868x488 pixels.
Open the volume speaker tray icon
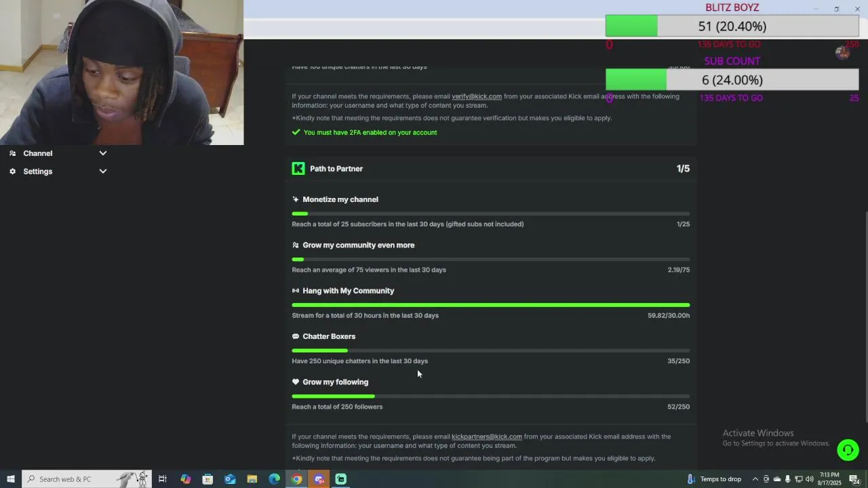coord(809,479)
